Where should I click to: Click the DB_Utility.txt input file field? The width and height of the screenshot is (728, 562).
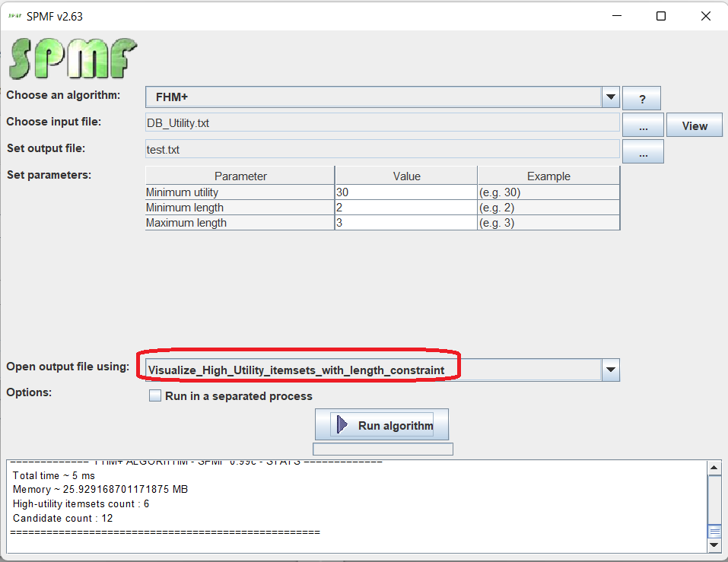[382, 122]
